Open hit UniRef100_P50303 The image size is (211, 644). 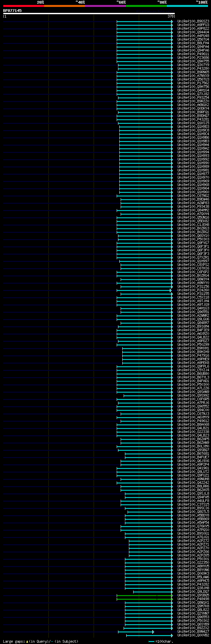tap(193, 239)
